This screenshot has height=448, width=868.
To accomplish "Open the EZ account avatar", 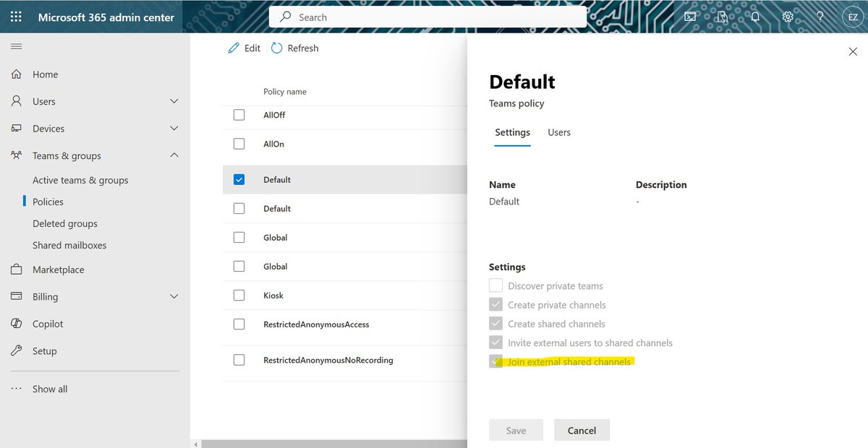I will click(852, 17).
